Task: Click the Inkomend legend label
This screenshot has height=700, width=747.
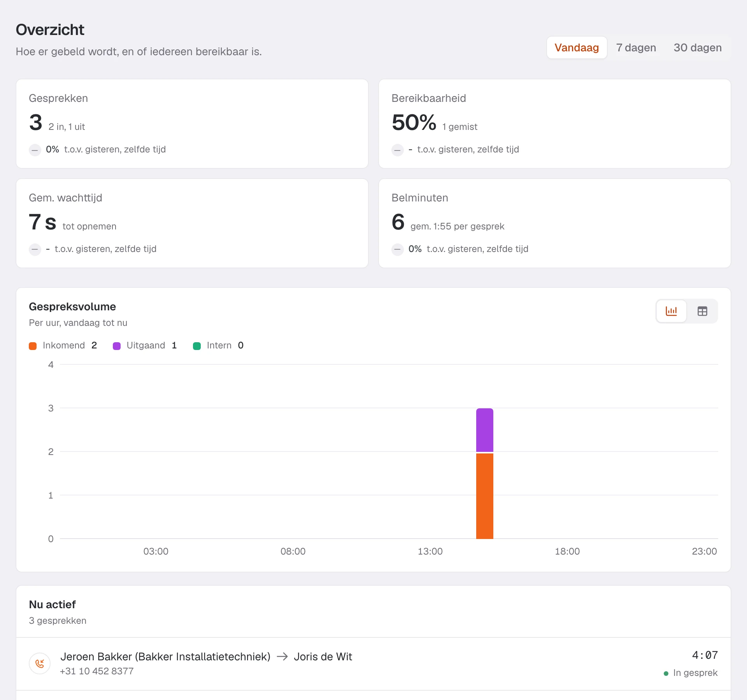Action: coord(64,345)
